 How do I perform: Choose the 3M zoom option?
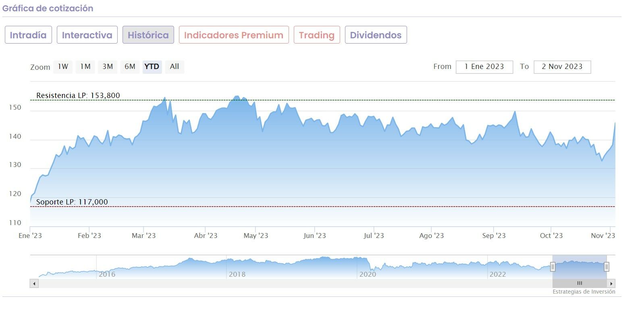pos(108,67)
